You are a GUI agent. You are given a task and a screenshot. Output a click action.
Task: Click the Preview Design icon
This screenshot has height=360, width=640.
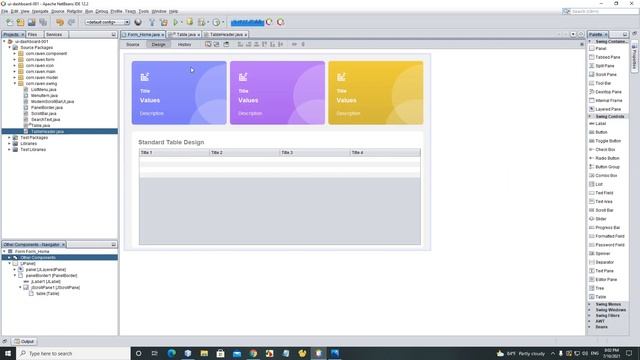[x=226, y=44]
